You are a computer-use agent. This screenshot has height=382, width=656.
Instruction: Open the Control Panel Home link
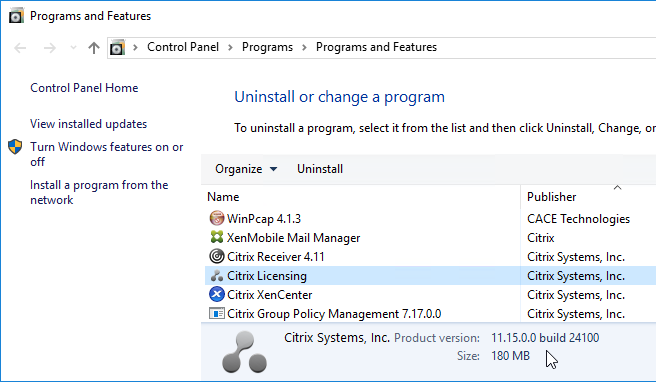tap(84, 88)
